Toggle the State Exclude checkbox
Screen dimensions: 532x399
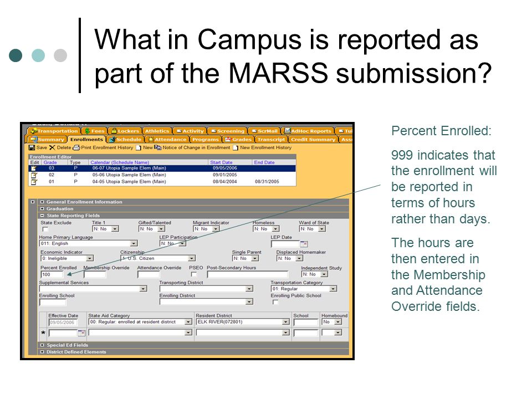45,229
